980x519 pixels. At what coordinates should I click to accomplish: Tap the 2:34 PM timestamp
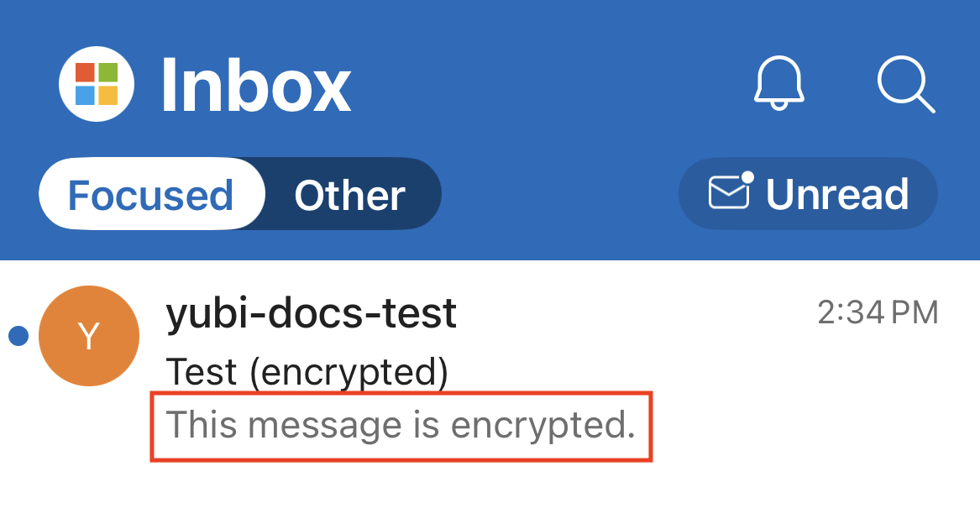pyautogui.click(x=878, y=313)
